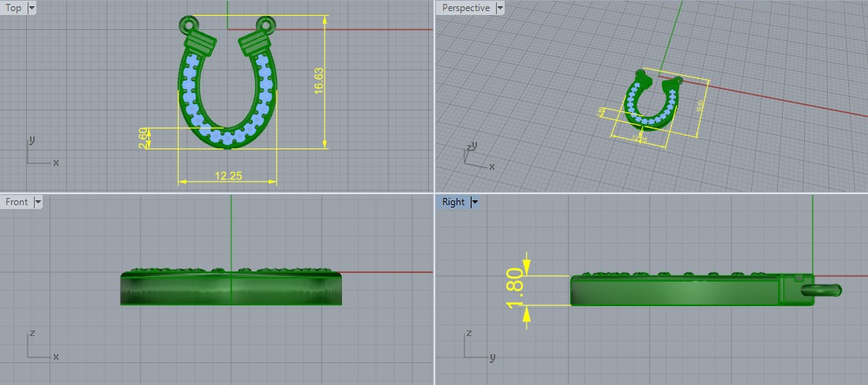Select the horseshoe body in Right viewport
This screenshot has width=868, height=385.
692,290
